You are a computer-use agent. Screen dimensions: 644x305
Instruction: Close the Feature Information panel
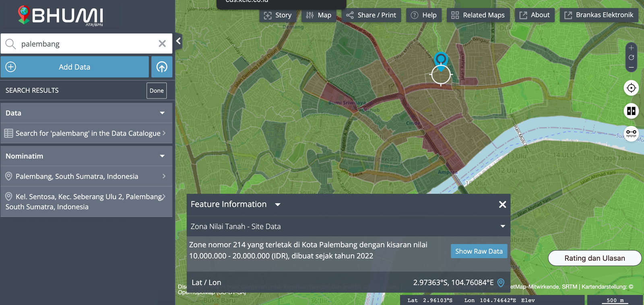(x=502, y=204)
